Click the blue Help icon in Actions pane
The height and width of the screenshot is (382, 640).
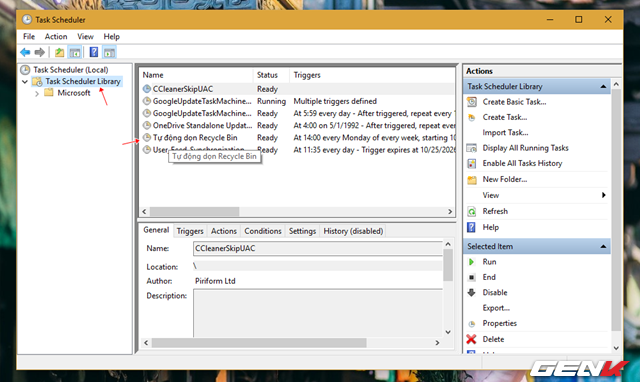[471, 227]
